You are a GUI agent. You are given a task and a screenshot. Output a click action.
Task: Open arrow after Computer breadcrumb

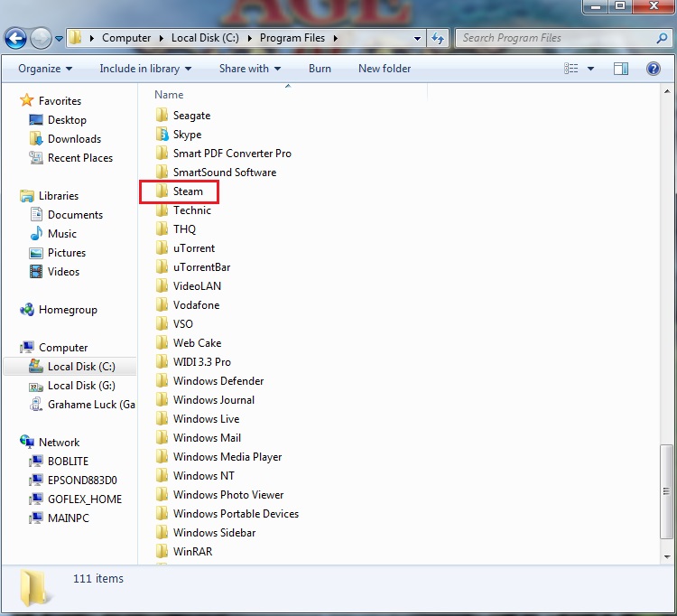pos(161,39)
